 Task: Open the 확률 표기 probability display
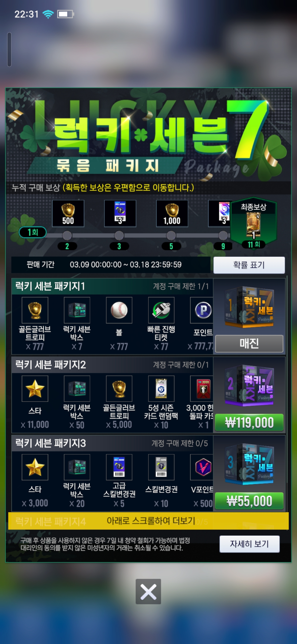point(249,265)
